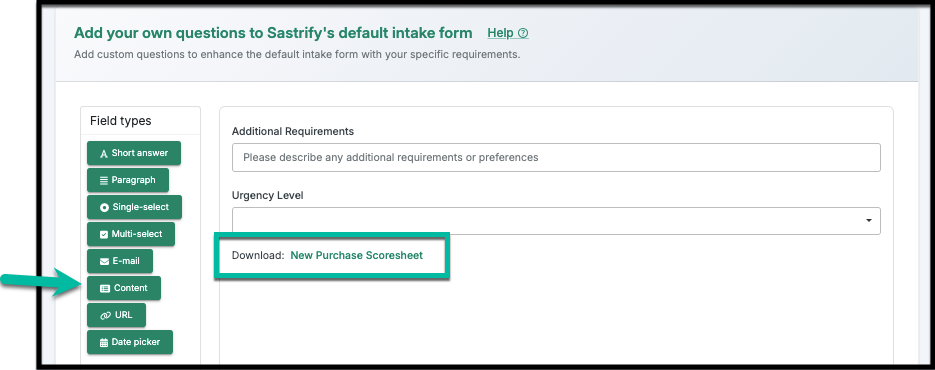The width and height of the screenshot is (935, 370).
Task: Click the E-mail envelope icon
Action: (104, 261)
